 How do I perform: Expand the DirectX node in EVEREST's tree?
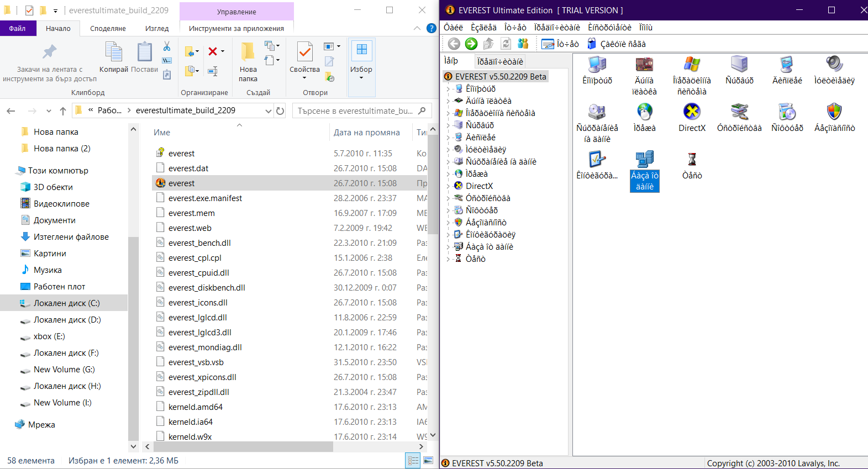(x=448, y=186)
